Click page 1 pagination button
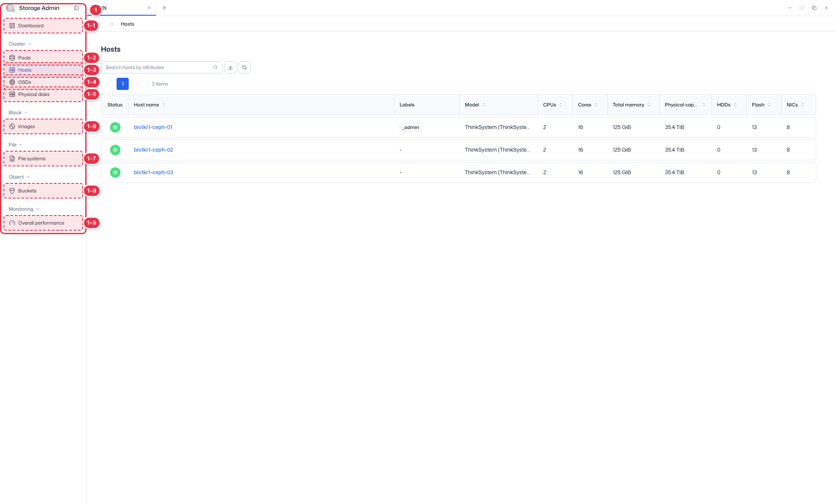Viewport: 835px width, 504px height. (123, 84)
